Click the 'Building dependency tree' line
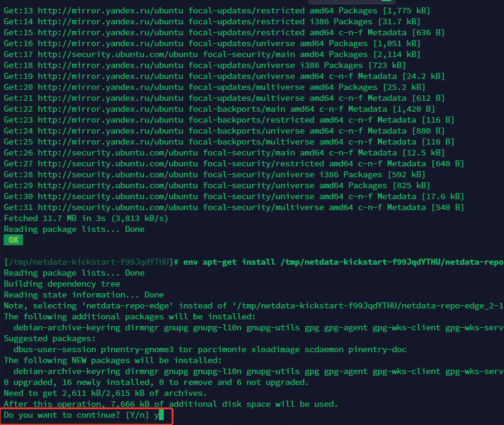Image resolution: width=504 pixels, height=425 pixels. 62,284
